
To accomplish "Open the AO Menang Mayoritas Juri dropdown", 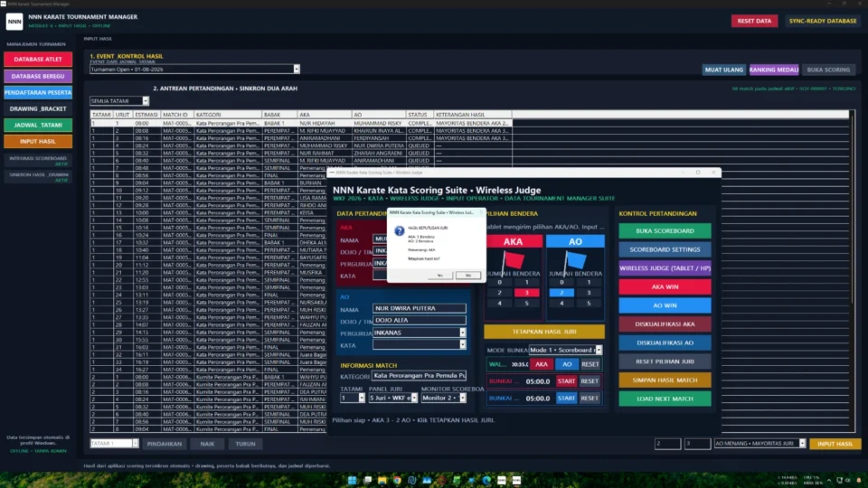I will point(802,443).
